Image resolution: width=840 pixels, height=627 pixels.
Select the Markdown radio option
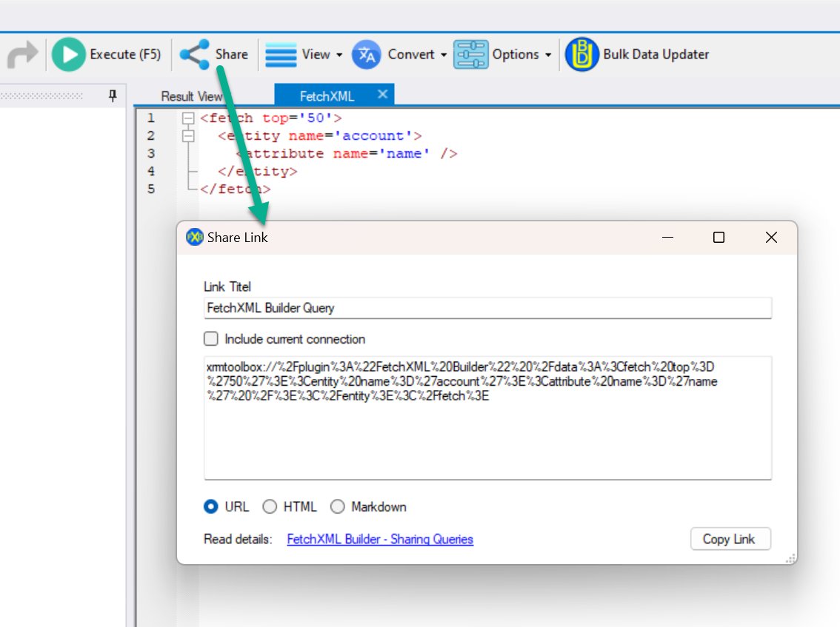click(x=338, y=506)
